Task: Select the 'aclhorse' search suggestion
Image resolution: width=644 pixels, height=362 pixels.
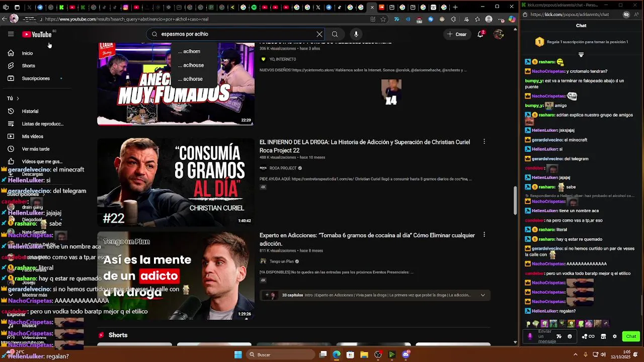Action: tap(190, 79)
